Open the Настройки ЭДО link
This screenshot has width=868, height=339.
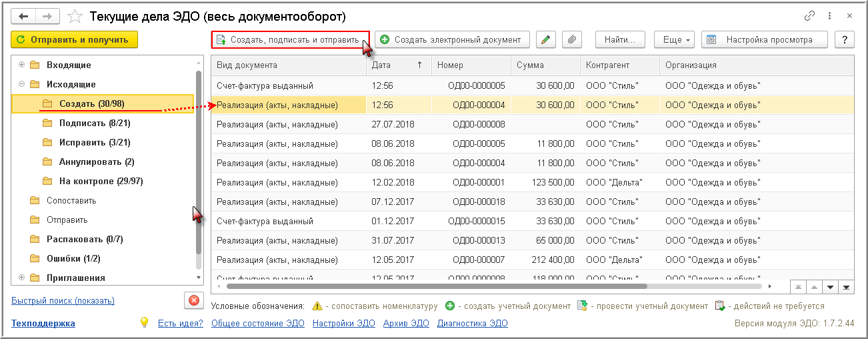coord(343,324)
